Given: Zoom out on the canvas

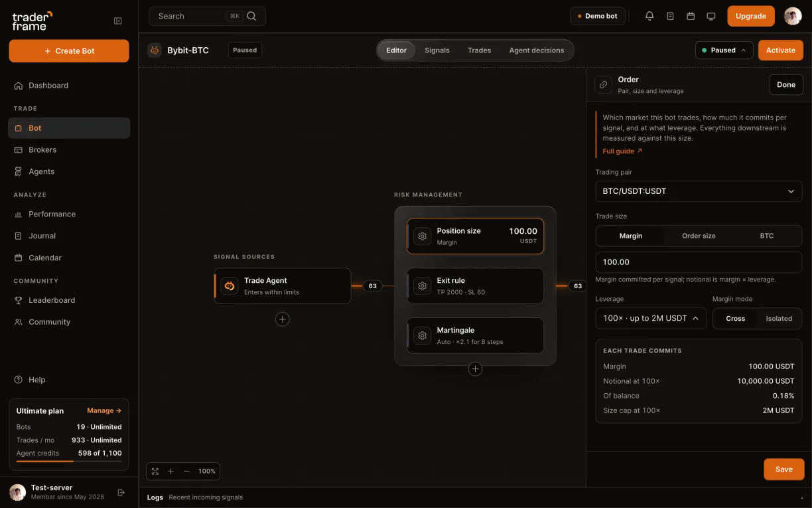Looking at the screenshot, I should pos(186,471).
